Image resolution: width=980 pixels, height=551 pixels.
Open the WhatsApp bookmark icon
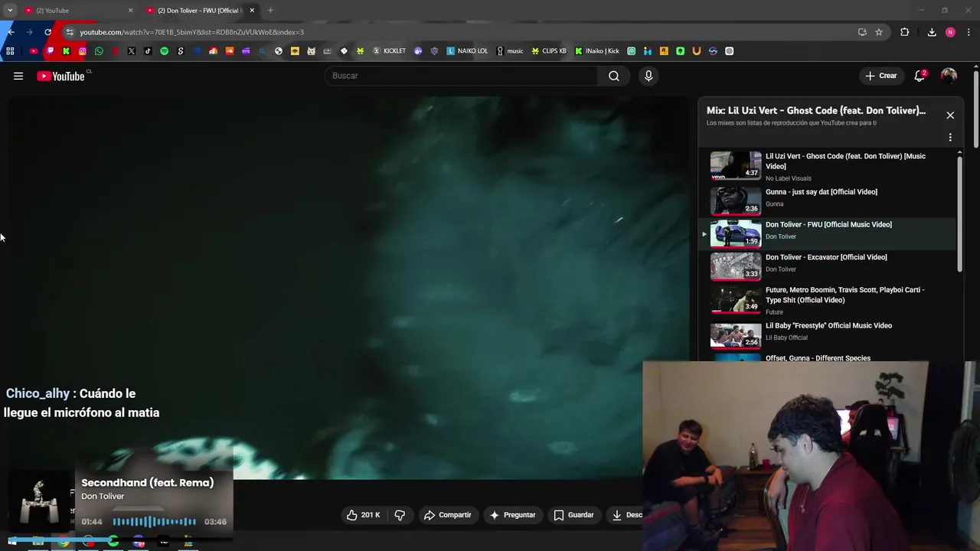pos(99,51)
